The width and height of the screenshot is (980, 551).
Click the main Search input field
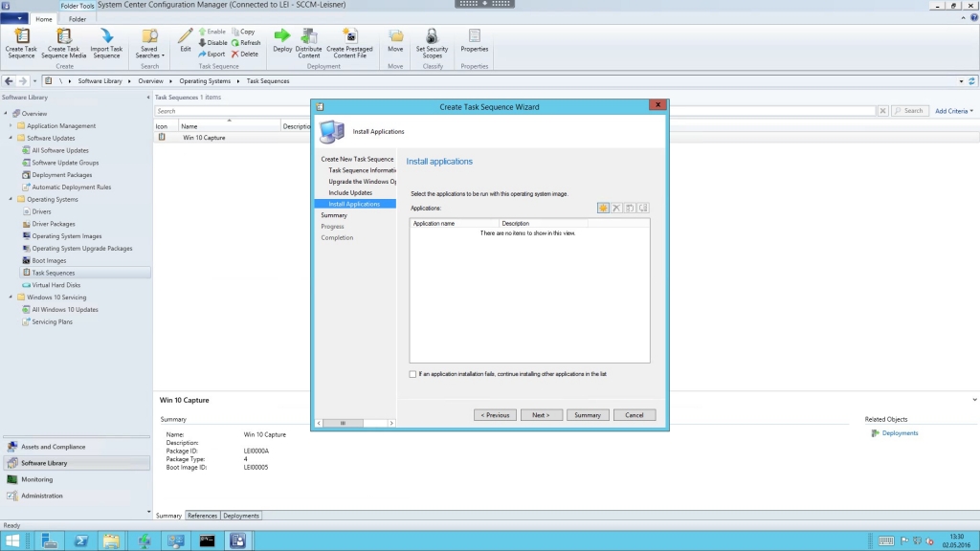pyautogui.click(x=516, y=111)
